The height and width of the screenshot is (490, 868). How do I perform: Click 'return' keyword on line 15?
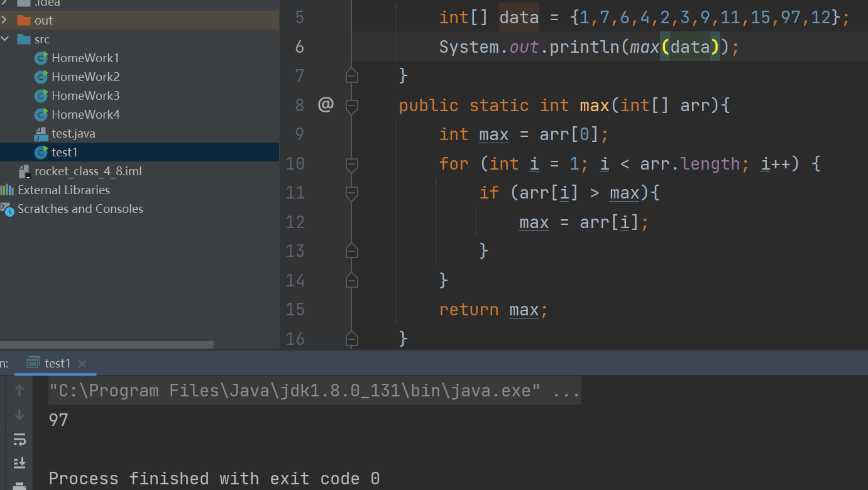[x=469, y=310]
